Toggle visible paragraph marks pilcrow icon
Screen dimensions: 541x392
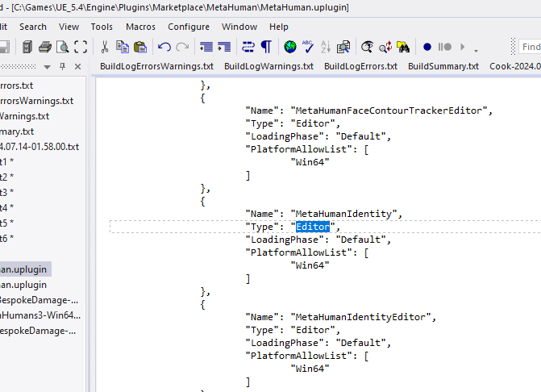click(266, 47)
